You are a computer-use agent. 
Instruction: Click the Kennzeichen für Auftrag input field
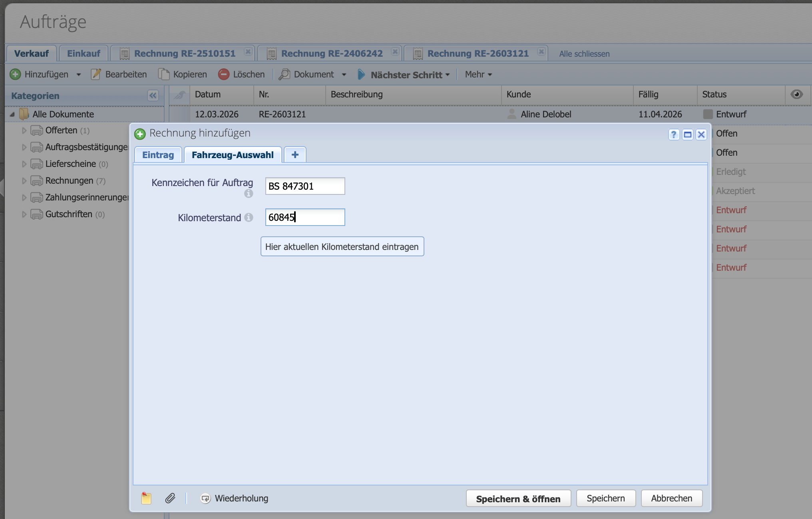[305, 186]
